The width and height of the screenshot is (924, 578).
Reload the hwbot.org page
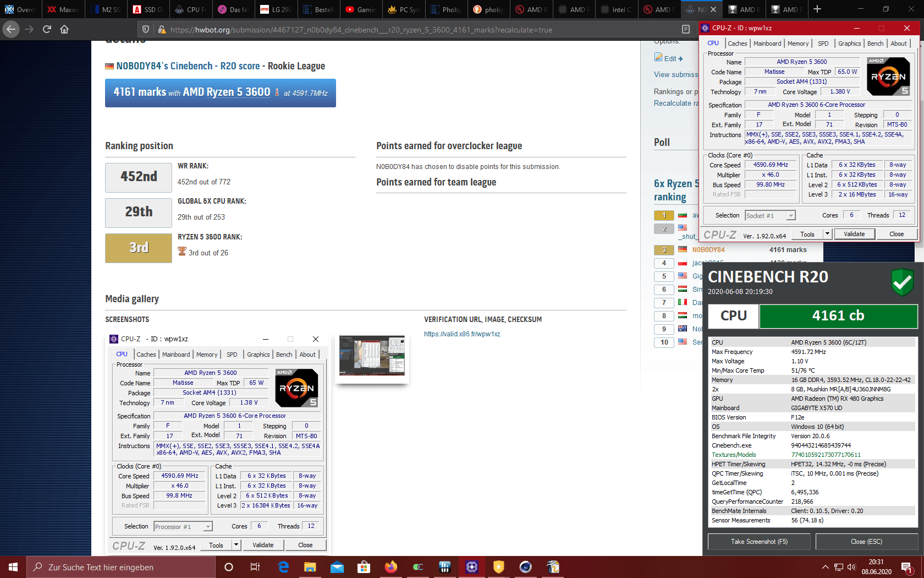[47, 29]
